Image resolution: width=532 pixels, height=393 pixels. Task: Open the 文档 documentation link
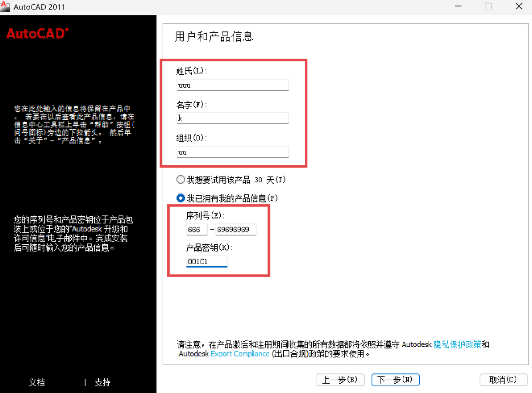37,382
